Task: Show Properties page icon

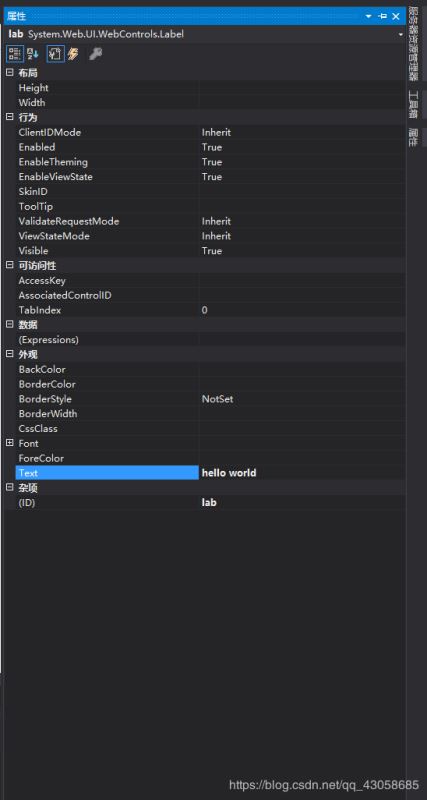Action: [56, 54]
